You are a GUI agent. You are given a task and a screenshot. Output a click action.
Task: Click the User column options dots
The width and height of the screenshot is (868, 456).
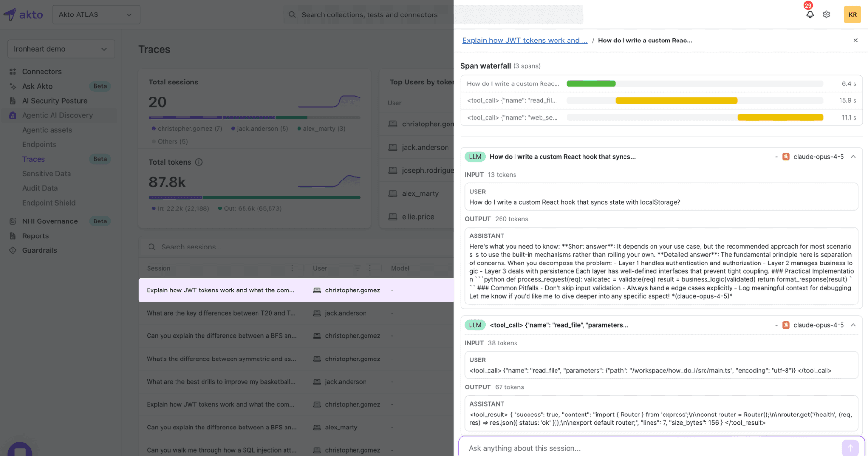tap(370, 268)
